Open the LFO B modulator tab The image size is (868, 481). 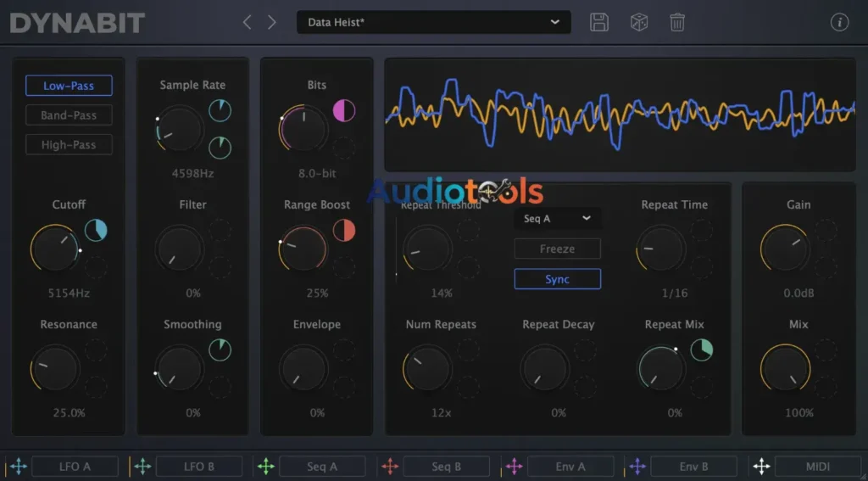(x=198, y=466)
